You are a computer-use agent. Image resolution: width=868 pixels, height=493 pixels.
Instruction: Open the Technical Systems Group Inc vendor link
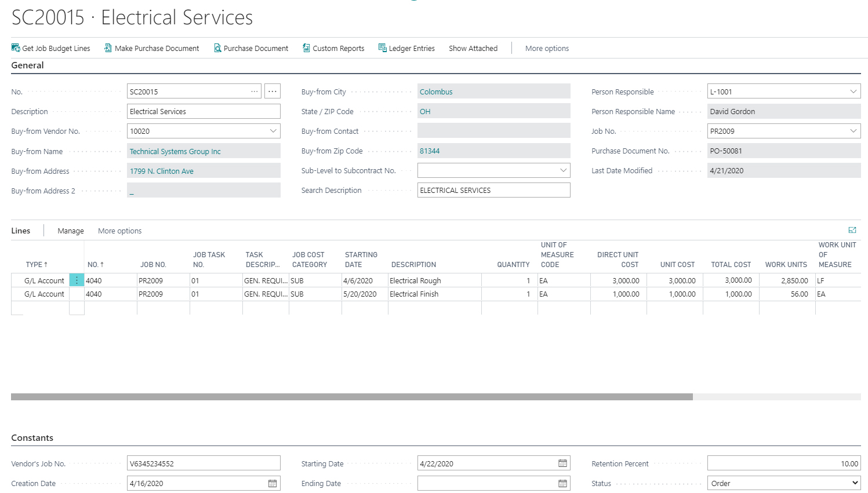coord(175,151)
